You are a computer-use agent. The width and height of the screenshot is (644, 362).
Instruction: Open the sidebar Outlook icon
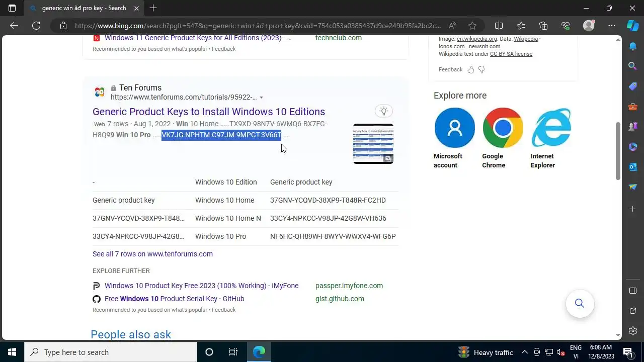633,166
